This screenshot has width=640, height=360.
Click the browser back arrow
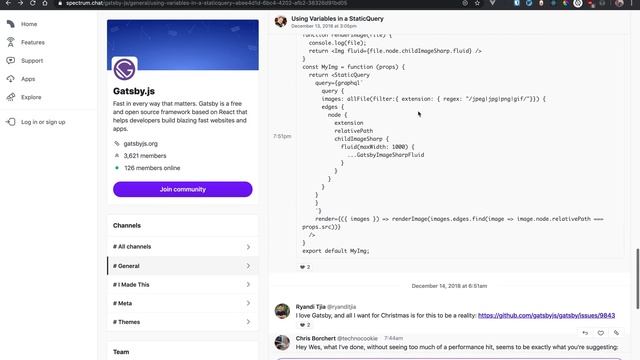(8, 3)
